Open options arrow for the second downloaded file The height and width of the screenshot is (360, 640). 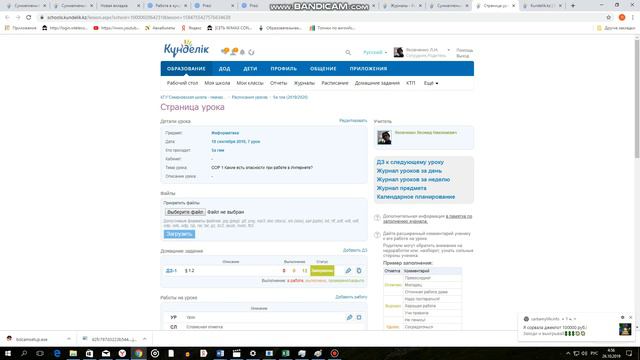click(x=144, y=339)
